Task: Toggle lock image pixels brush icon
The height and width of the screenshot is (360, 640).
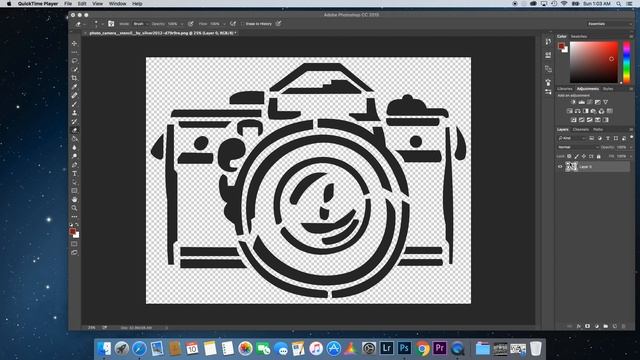Action: coord(577,156)
